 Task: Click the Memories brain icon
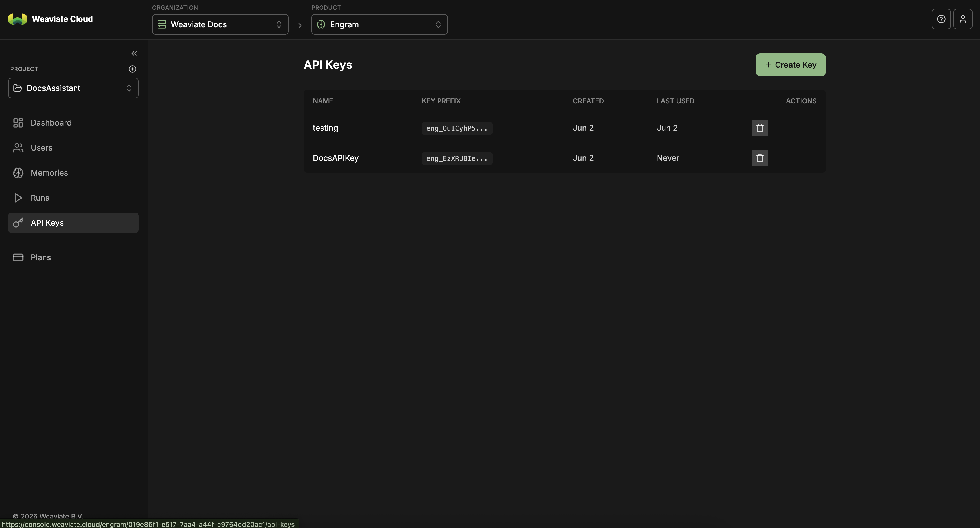(x=18, y=173)
